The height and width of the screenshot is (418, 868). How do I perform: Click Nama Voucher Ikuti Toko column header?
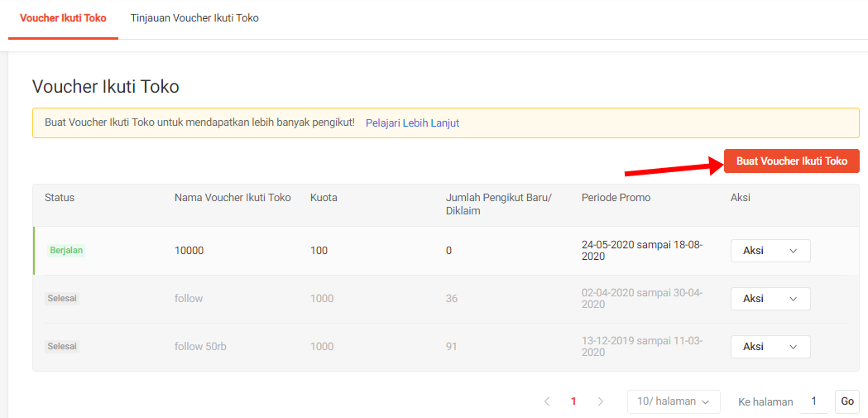point(233,198)
